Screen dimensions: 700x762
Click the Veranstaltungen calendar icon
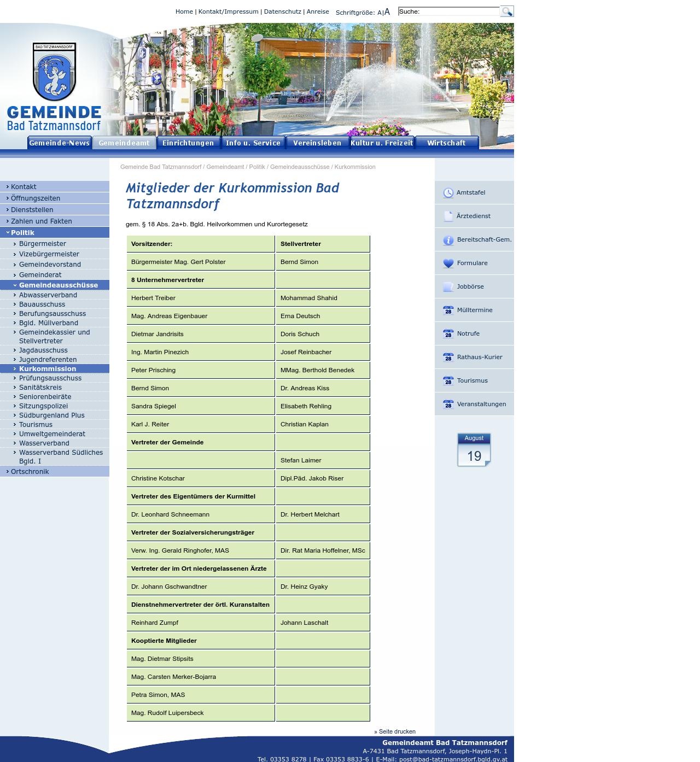click(x=448, y=405)
